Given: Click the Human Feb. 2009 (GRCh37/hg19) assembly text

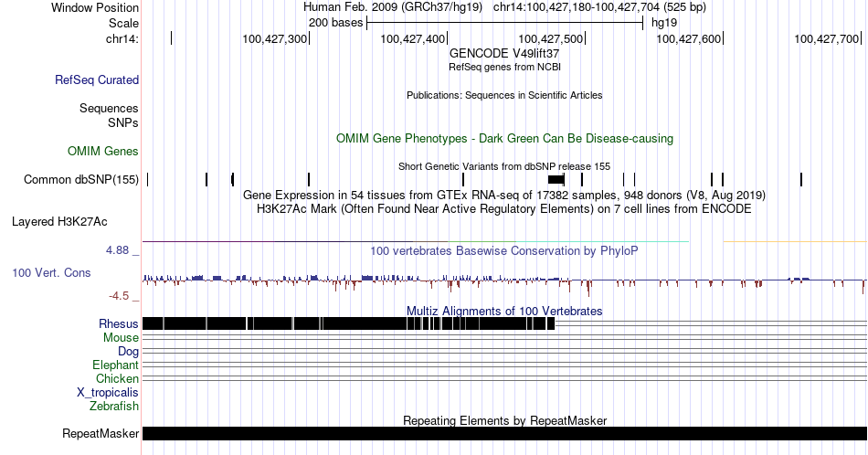Looking at the screenshot, I should (x=393, y=7).
